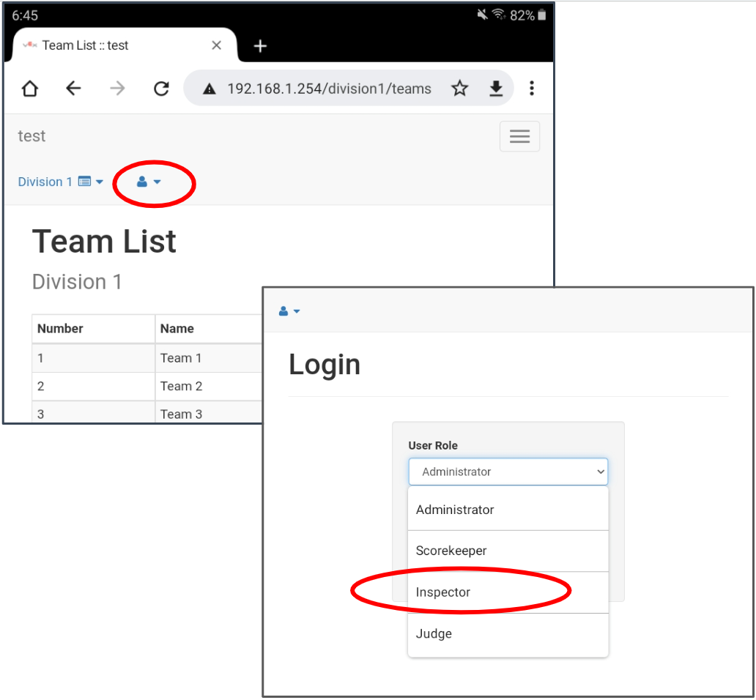Viewport: 756px width, 700px height.
Task: Bookmark the page using the star icon
Action: pos(459,88)
